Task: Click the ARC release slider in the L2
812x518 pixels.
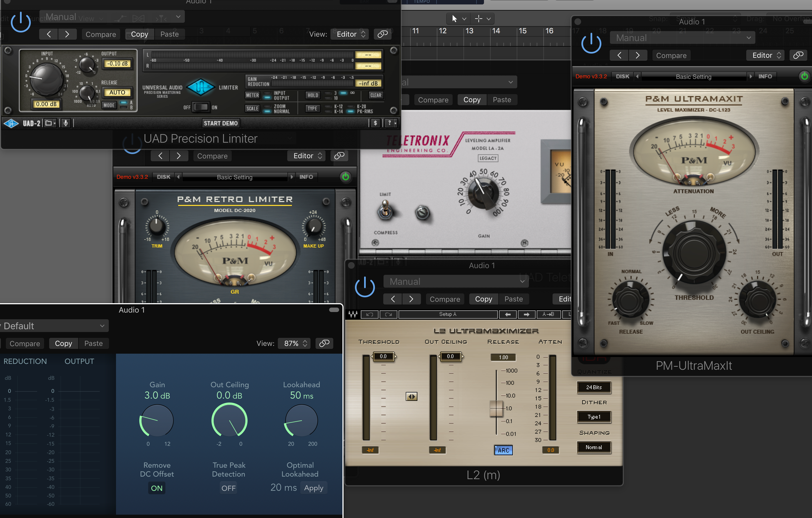Action: 503,450
